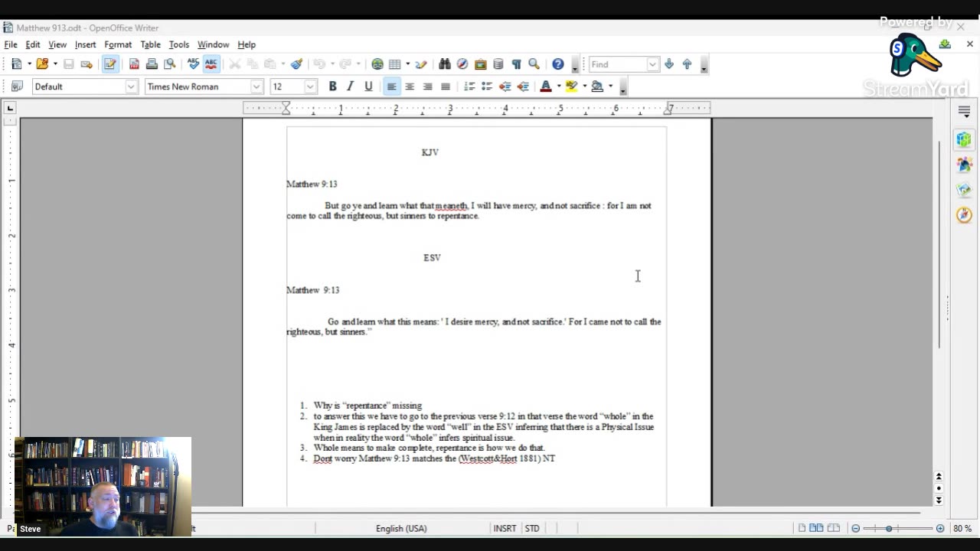Set Justified paragraph alignment

(x=446, y=86)
